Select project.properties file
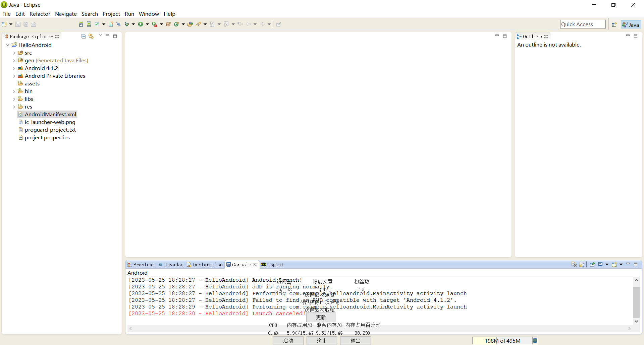The height and width of the screenshot is (345, 644). coord(44,138)
